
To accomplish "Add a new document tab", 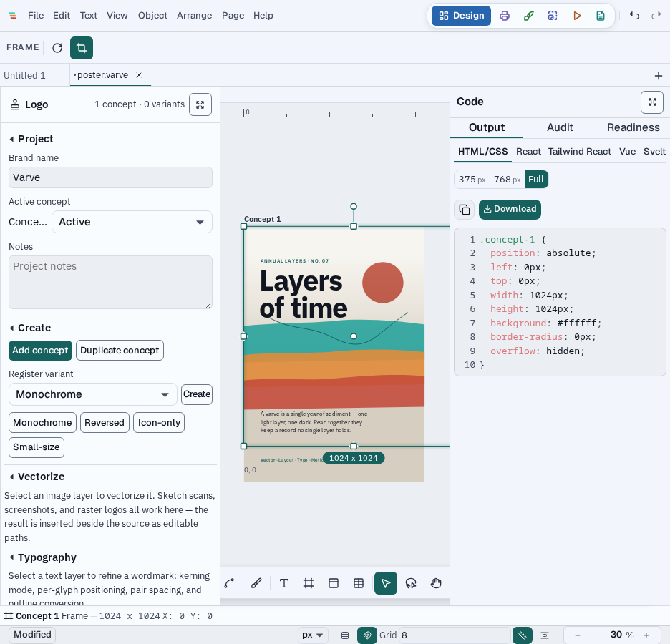I will click(658, 76).
